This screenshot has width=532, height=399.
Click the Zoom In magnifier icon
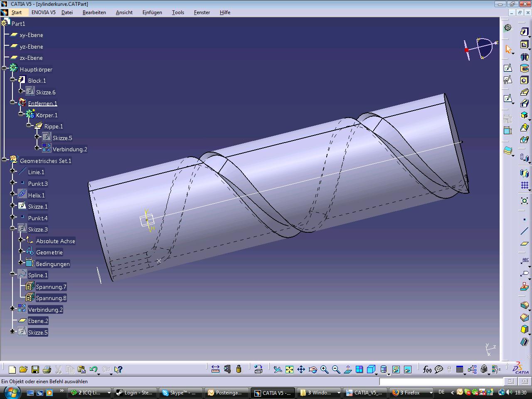pyautogui.click(x=324, y=369)
